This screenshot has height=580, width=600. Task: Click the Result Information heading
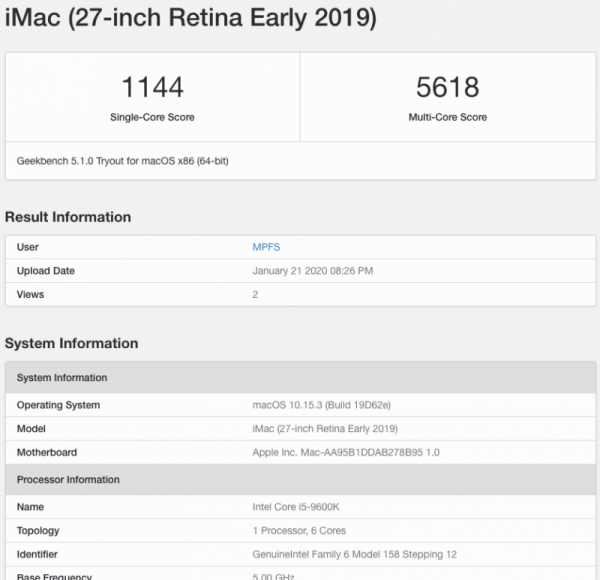pyautogui.click(x=68, y=217)
